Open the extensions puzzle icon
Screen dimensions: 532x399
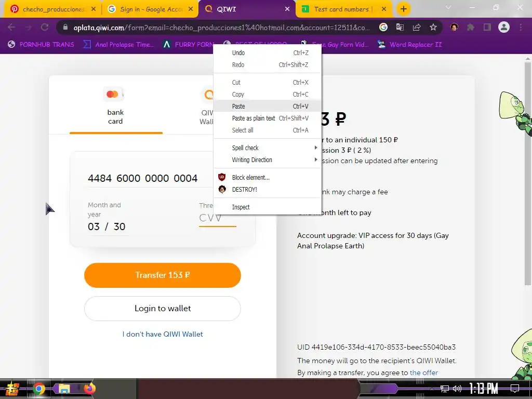tap(471, 27)
